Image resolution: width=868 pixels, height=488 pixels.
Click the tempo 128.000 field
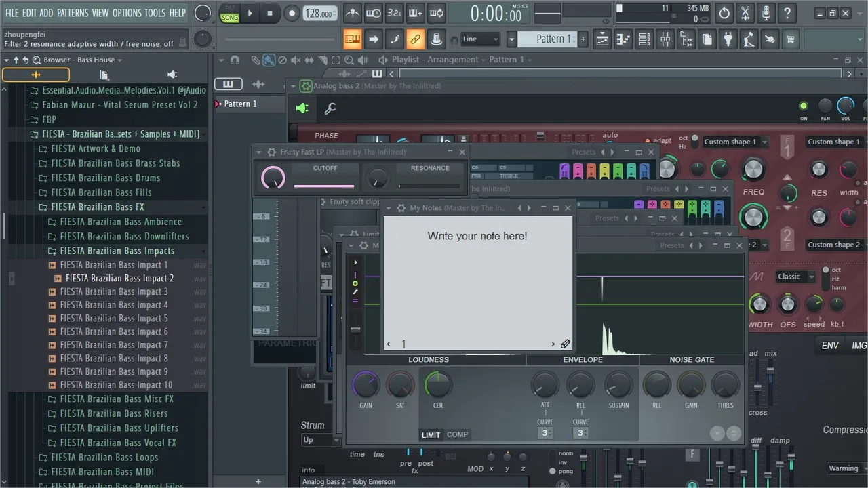pyautogui.click(x=319, y=13)
